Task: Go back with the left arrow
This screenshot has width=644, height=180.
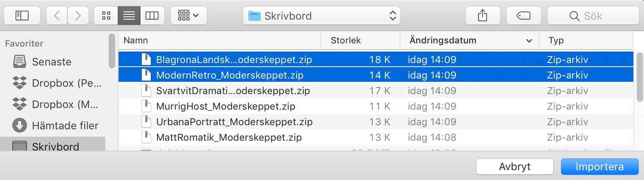Action: click(57, 16)
